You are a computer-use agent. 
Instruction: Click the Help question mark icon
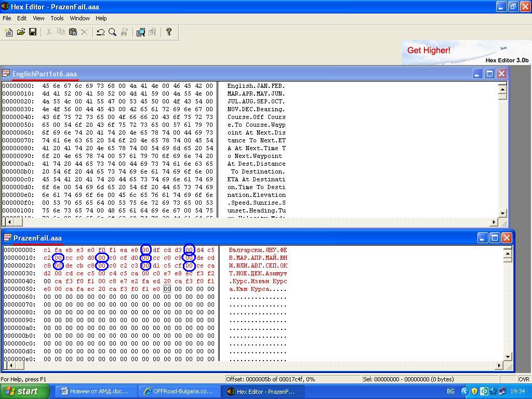(169, 32)
